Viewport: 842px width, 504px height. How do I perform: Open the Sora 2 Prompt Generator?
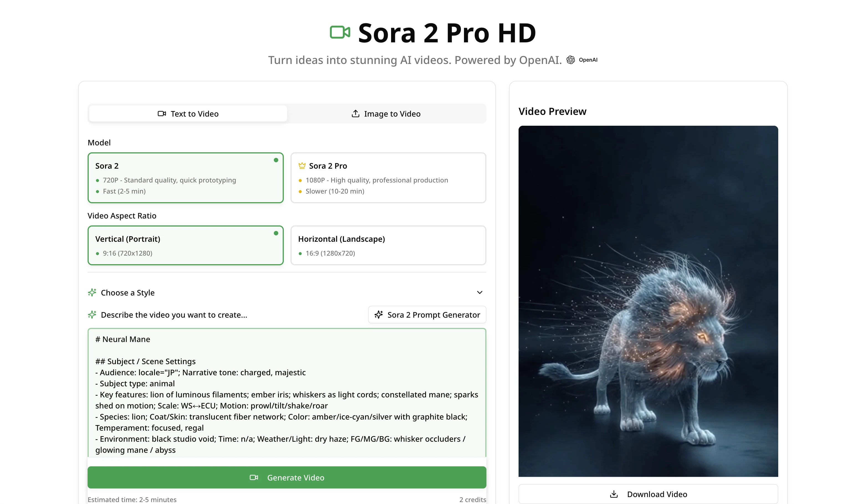click(427, 315)
